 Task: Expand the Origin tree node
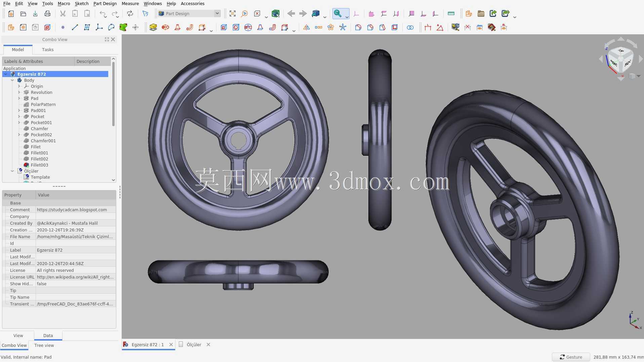pyautogui.click(x=19, y=86)
